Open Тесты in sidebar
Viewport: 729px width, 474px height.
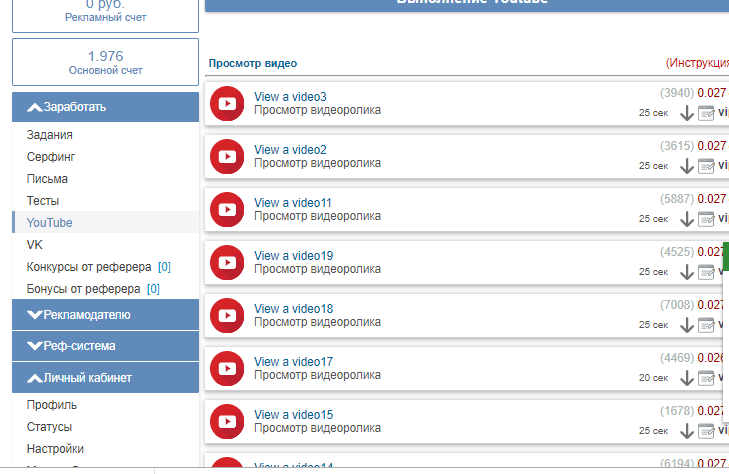(x=43, y=201)
